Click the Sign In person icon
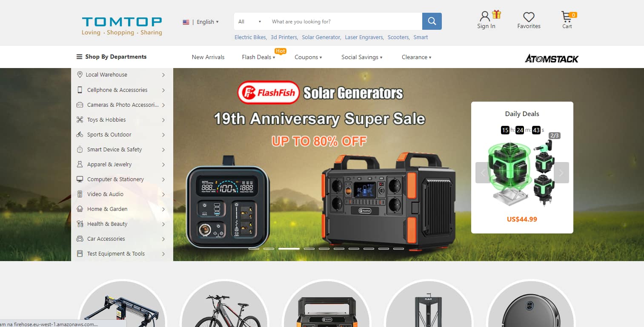This screenshot has height=327, width=644. (485, 17)
